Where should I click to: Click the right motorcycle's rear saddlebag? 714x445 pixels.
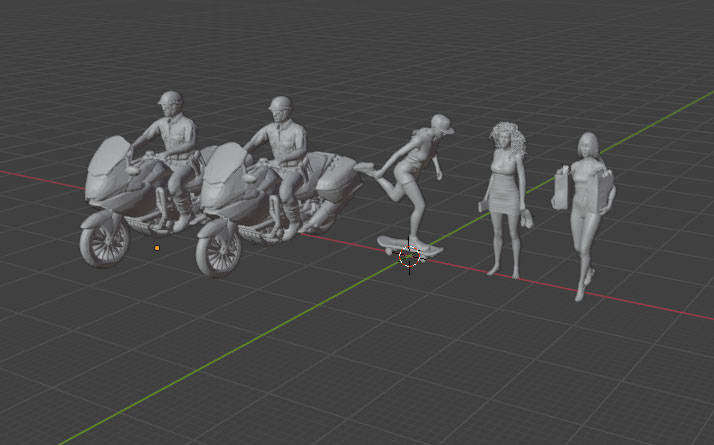338,180
